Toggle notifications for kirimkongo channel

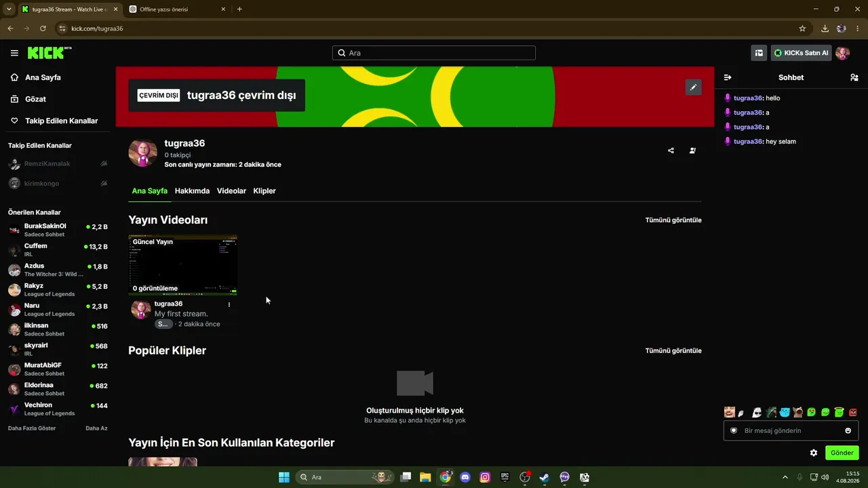click(x=104, y=183)
